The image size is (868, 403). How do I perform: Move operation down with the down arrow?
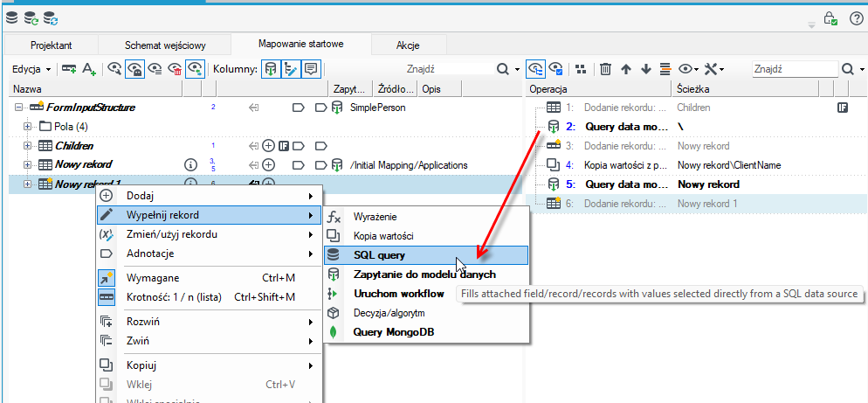point(645,69)
